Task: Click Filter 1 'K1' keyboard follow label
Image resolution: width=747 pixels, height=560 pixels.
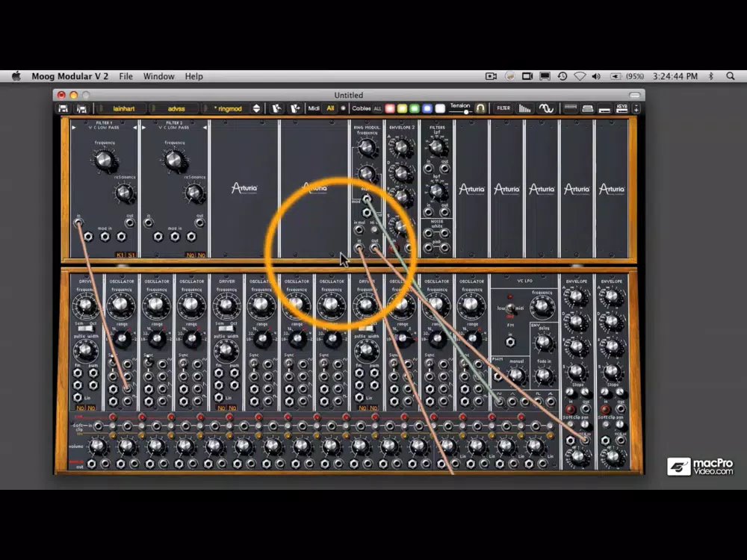Action: pyautogui.click(x=120, y=255)
